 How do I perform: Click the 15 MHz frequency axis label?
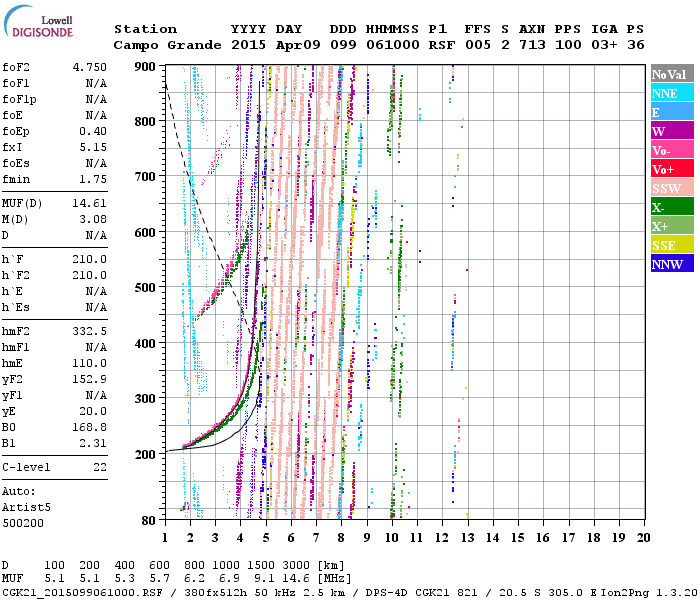pyautogui.click(x=517, y=538)
